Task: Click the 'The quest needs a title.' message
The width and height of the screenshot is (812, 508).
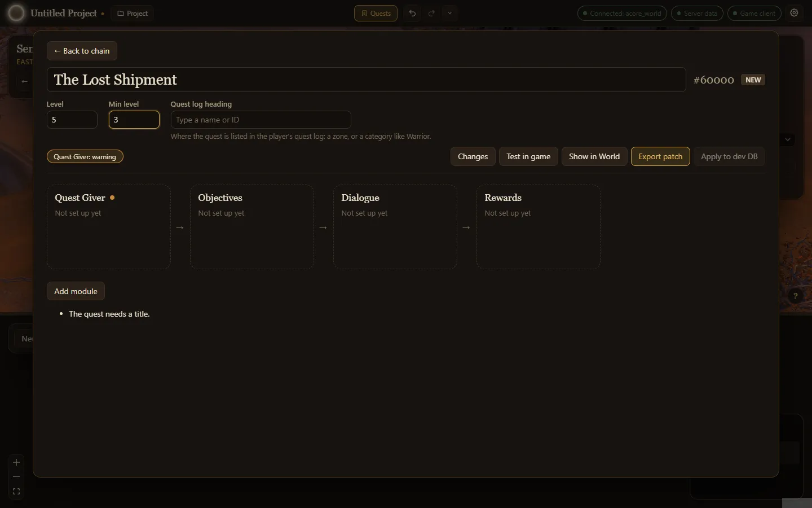Action: click(x=109, y=314)
